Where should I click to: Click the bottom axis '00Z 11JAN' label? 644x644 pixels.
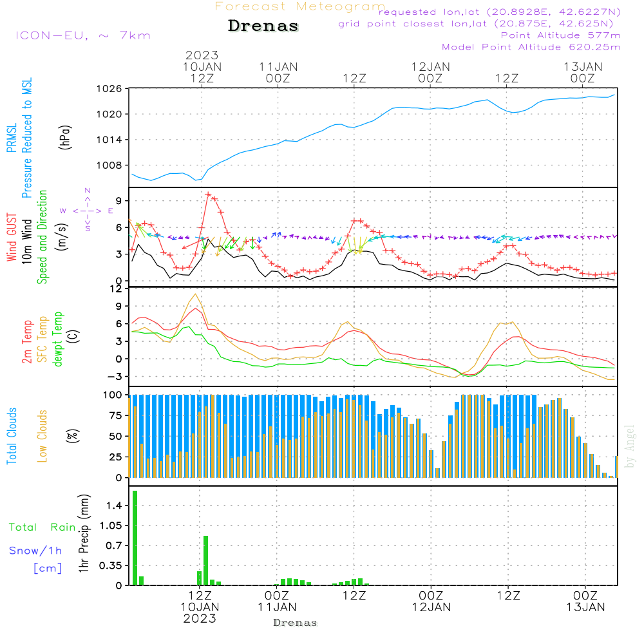(x=277, y=601)
